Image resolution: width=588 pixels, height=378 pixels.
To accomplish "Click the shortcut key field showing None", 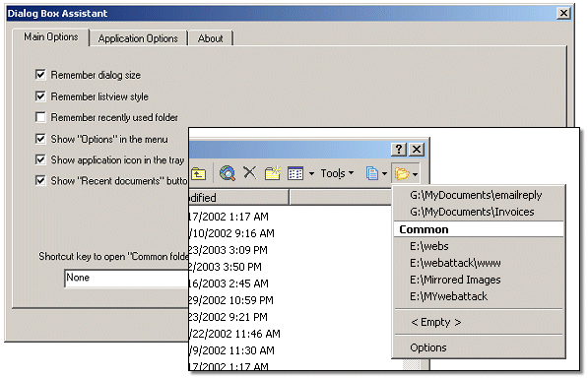I will (x=126, y=278).
